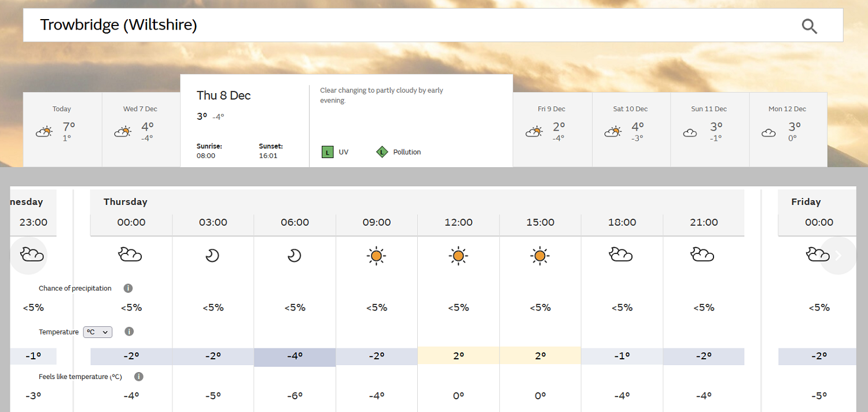Image resolution: width=868 pixels, height=412 pixels.
Task: Choose the Sun 11 Dec tab
Action: click(x=709, y=129)
